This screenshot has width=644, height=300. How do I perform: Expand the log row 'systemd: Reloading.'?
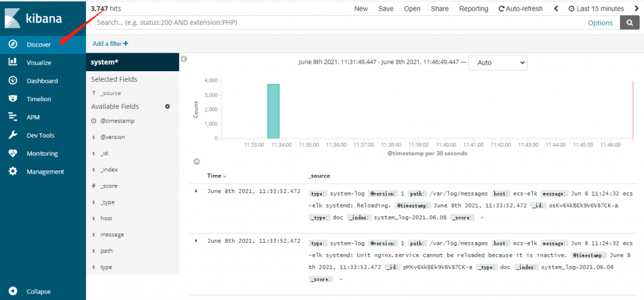click(x=196, y=191)
